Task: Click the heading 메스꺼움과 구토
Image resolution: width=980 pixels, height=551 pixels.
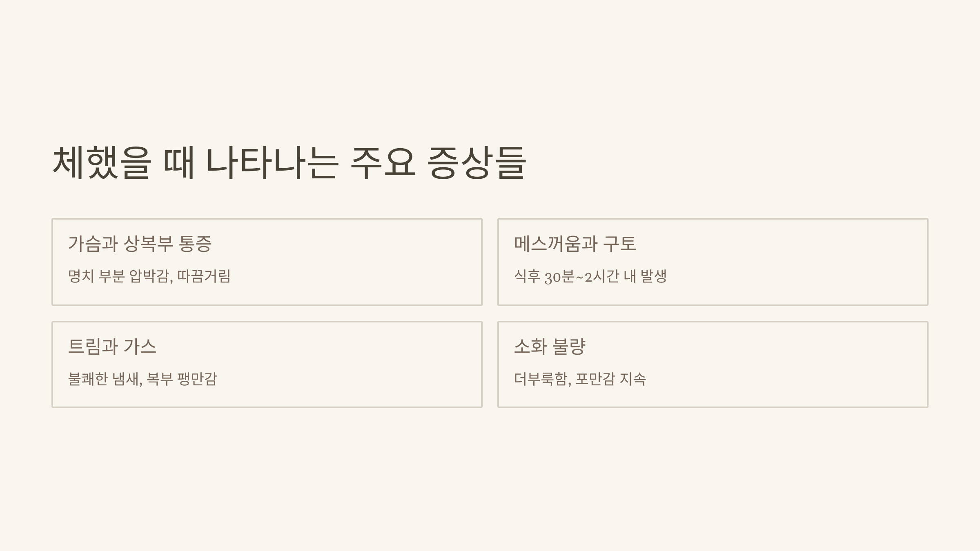Action: (575, 244)
